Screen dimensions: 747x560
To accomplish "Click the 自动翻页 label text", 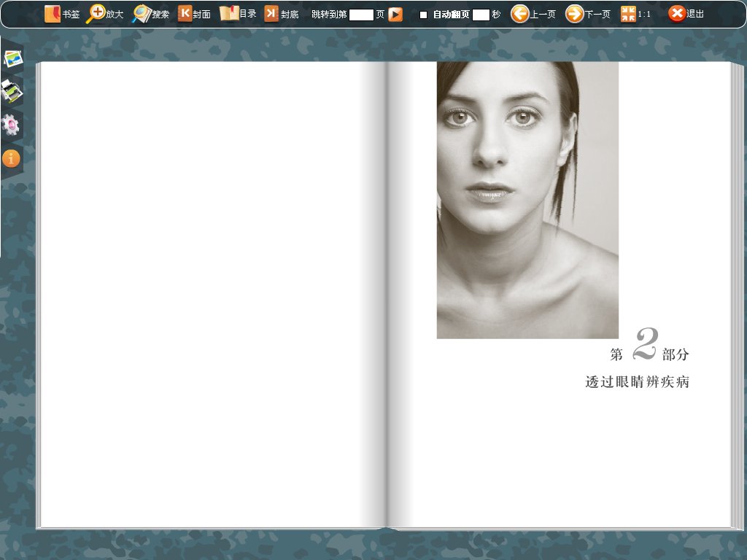I will [451, 15].
